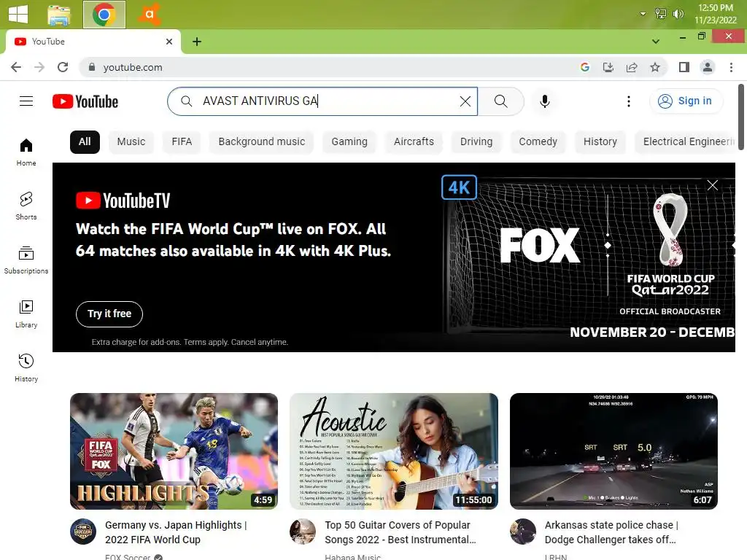This screenshot has width=747, height=560.
Task: Clear the search box with the X icon
Action: pos(465,101)
